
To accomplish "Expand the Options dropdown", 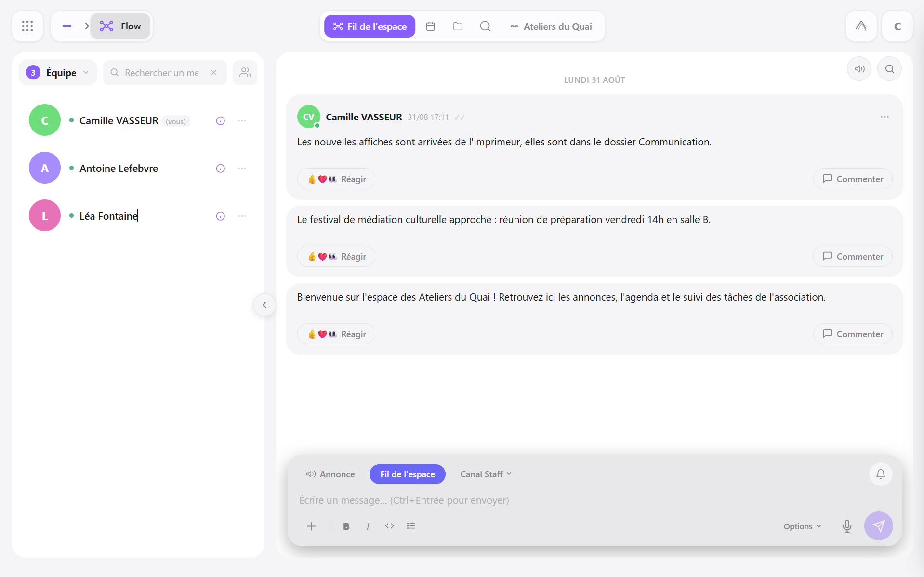I will [802, 526].
